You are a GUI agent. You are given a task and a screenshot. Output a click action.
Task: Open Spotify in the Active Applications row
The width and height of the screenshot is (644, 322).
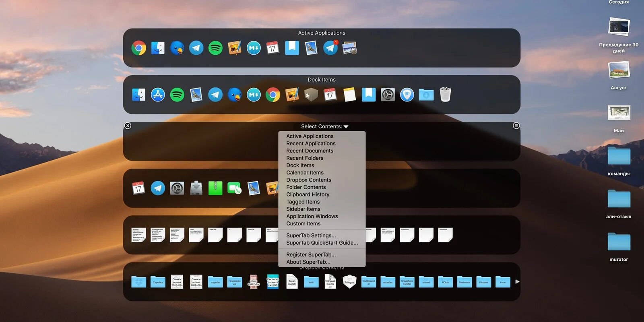pyautogui.click(x=215, y=48)
